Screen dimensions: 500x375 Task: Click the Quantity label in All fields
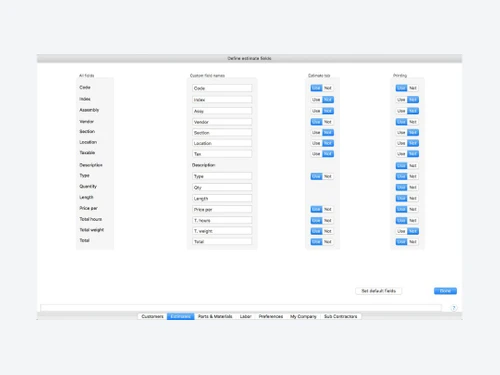pyautogui.click(x=88, y=186)
